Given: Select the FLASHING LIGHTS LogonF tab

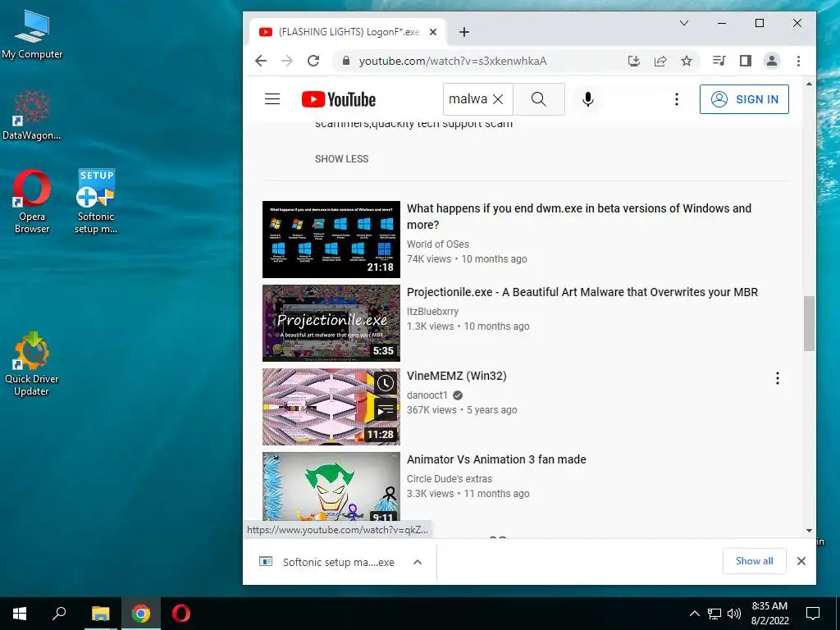Looking at the screenshot, I should tap(349, 32).
